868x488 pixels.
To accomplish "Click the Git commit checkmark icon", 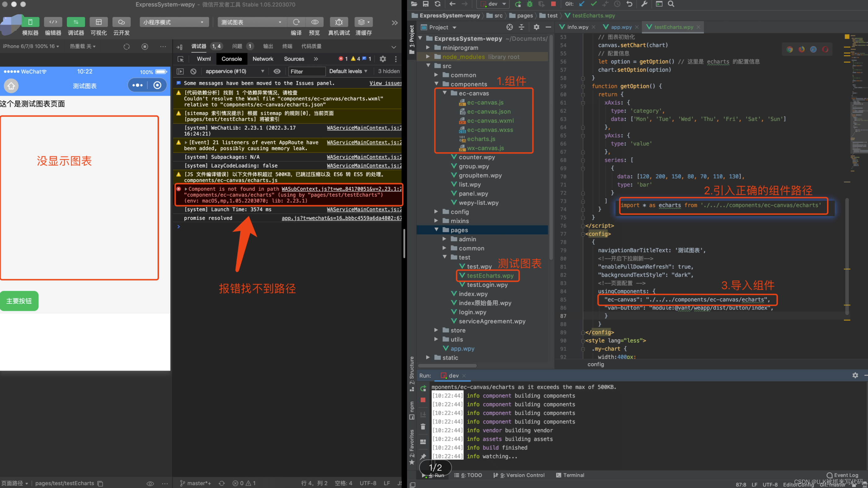I will (594, 4).
